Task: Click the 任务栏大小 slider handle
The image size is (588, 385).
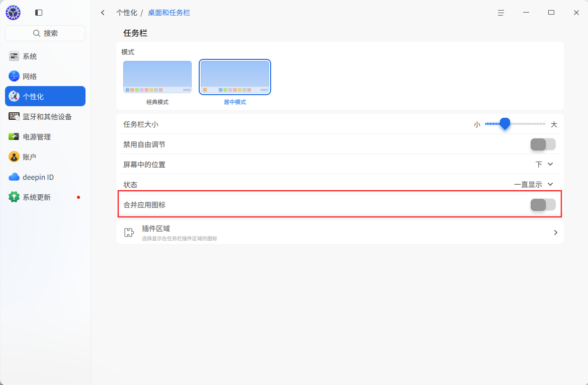Action: point(505,123)
